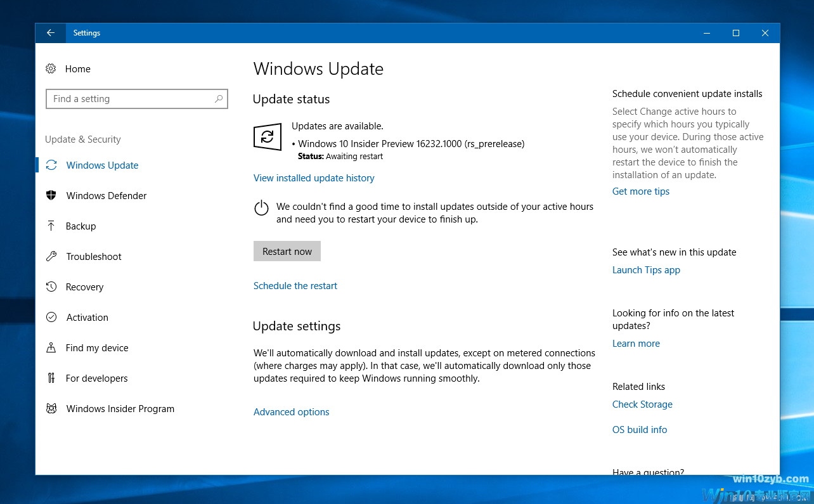Open View installed update history

click(314, 178)
